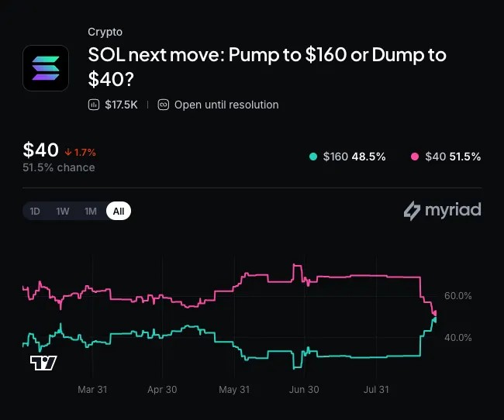Click the orange down arrow near 1.7%
The width and height of the screenshot is (504, 420).
coord(67,152)
